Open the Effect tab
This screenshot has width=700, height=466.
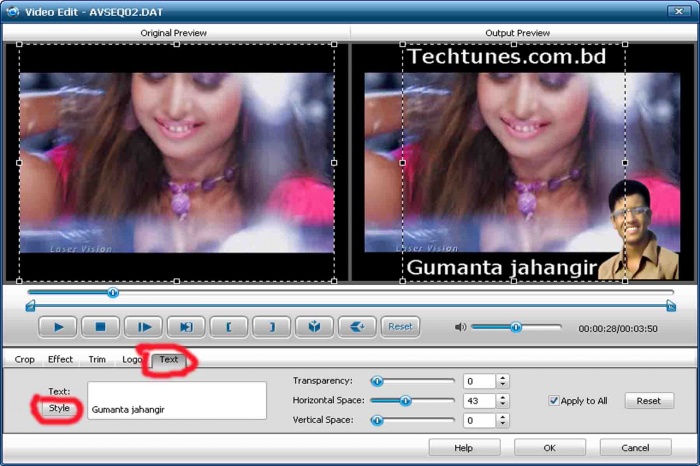pos(60,359)
